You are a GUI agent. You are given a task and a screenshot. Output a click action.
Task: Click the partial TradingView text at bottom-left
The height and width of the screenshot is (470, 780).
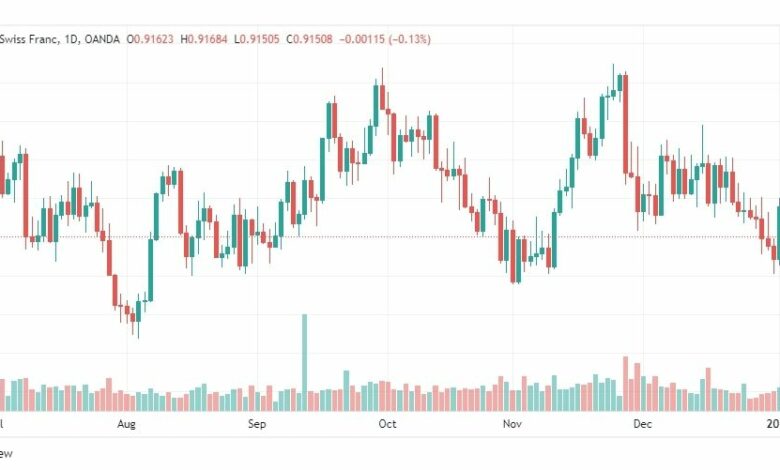(x=6, y=454)
